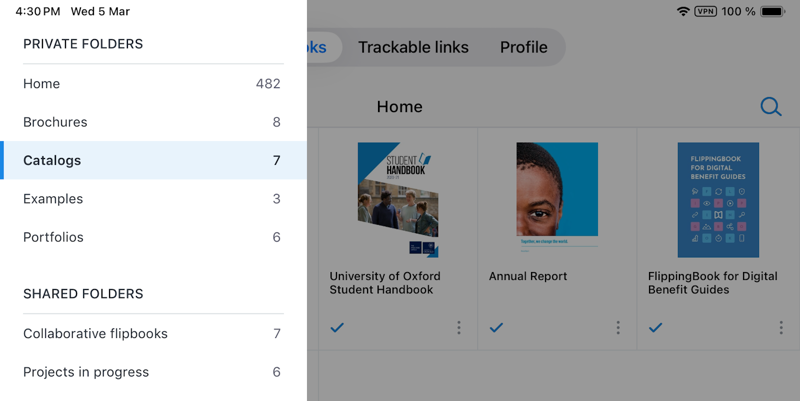The height and width of the screenshot is (401, 800).
Task: Select the Home folder with 482 items
Action: [154, 84]
